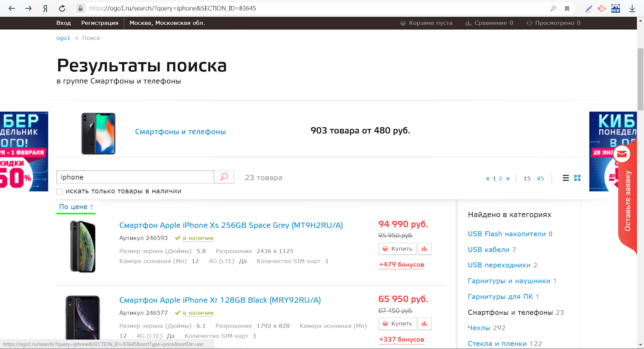Click the iPhone Xr product image
This screenshot has height=349, width=644.
tap(83, 317)
